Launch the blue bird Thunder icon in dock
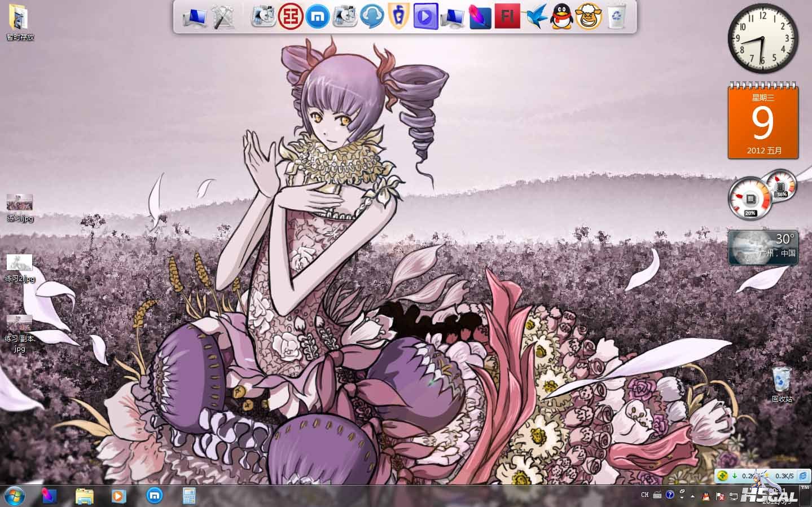This screenshot has height=507, width=812. click(536, 17)
